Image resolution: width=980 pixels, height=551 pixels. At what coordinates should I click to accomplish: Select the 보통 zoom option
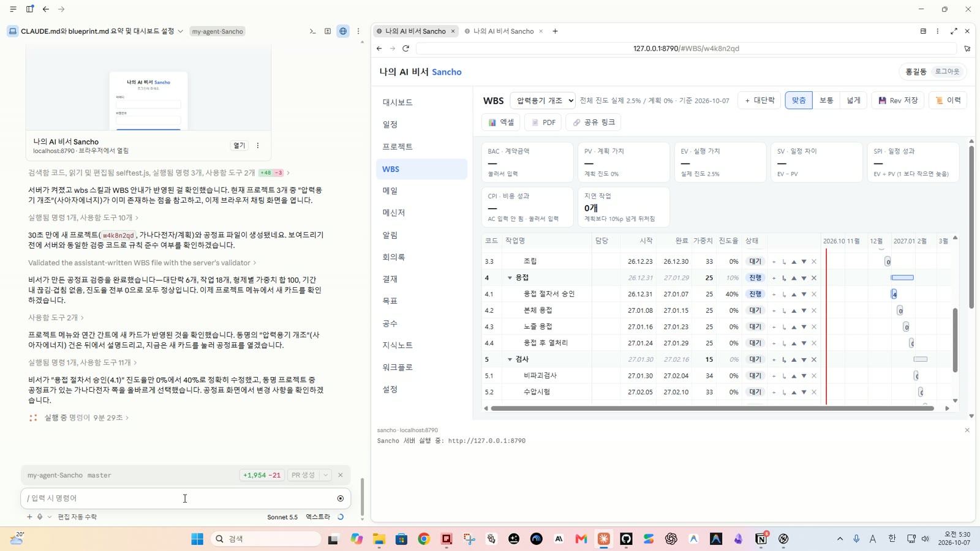(x=826, y=100)
